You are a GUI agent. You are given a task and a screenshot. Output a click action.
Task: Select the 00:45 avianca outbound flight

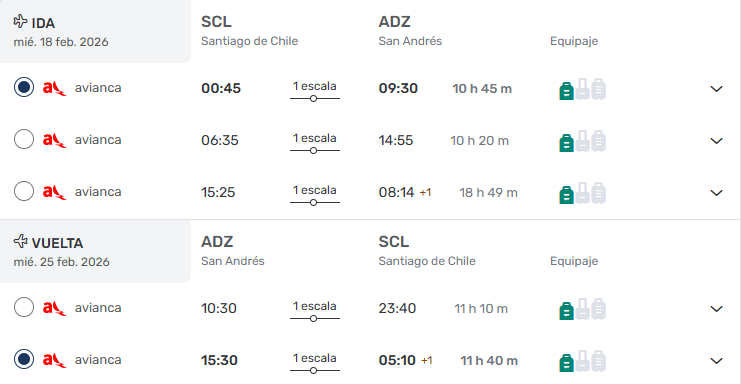[24, 87]
